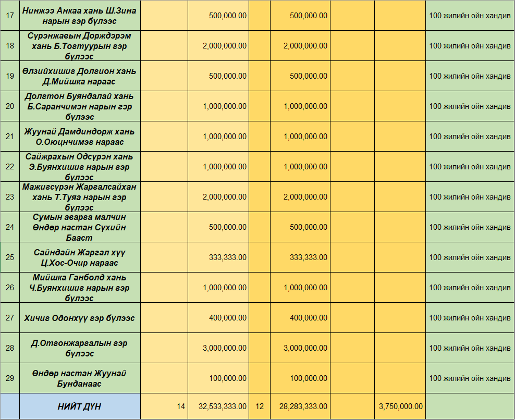The height and width of the screenshot is (420, 515).
Task: Select 'Сайндайн Жаргал хүү Ц.Хос-Очир нараас'
Action: [80, 257]
